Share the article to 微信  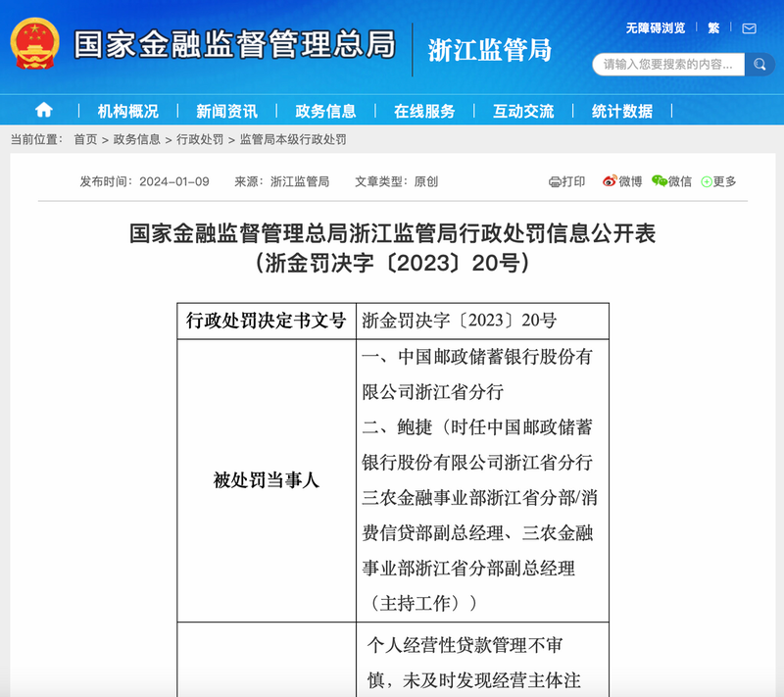click(x=671, y=181)
